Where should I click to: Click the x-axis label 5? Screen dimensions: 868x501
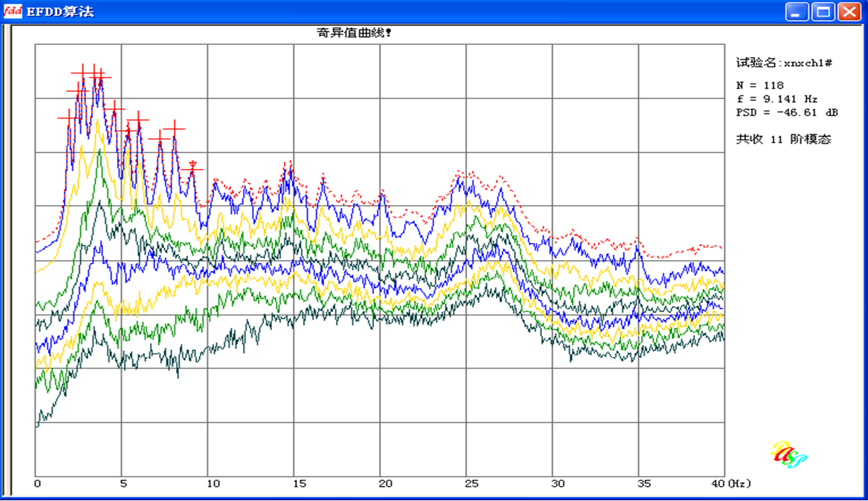[x=124, y=484]
